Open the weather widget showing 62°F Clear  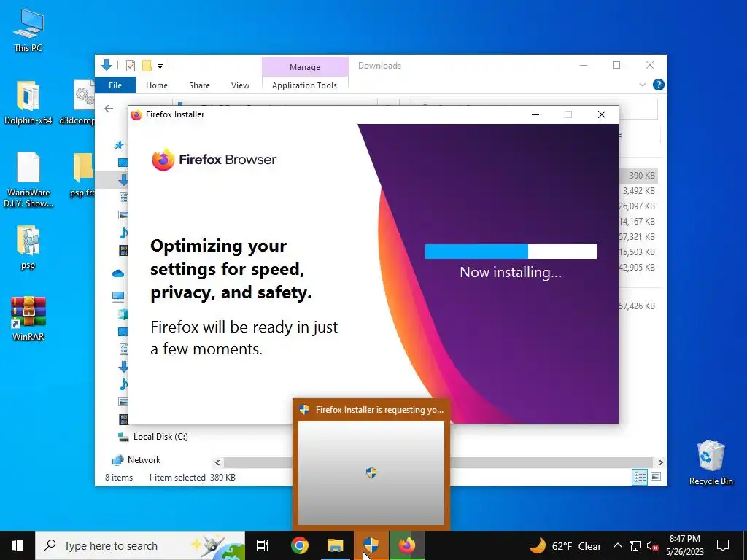pos(565,545)
